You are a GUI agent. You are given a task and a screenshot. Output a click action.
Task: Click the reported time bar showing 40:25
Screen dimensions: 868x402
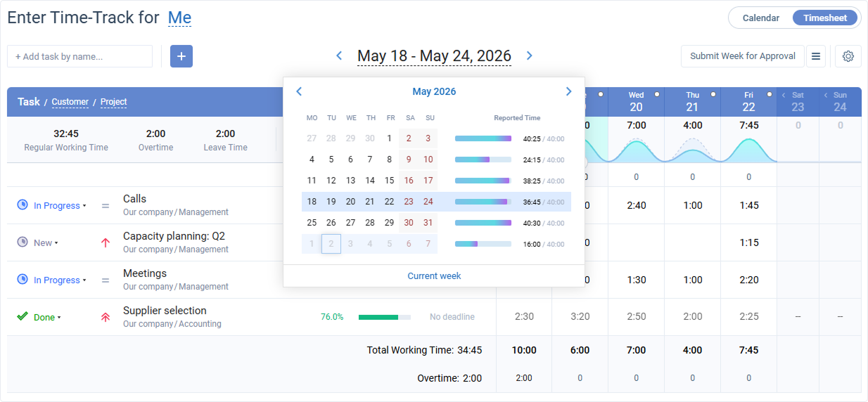[483, 138]
